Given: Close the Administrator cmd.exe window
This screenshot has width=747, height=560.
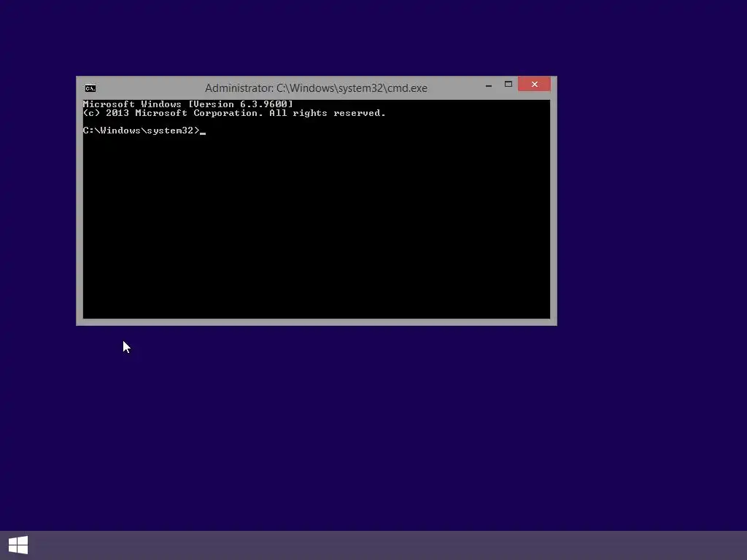Looking at the screenshot, I should point(534,85).
